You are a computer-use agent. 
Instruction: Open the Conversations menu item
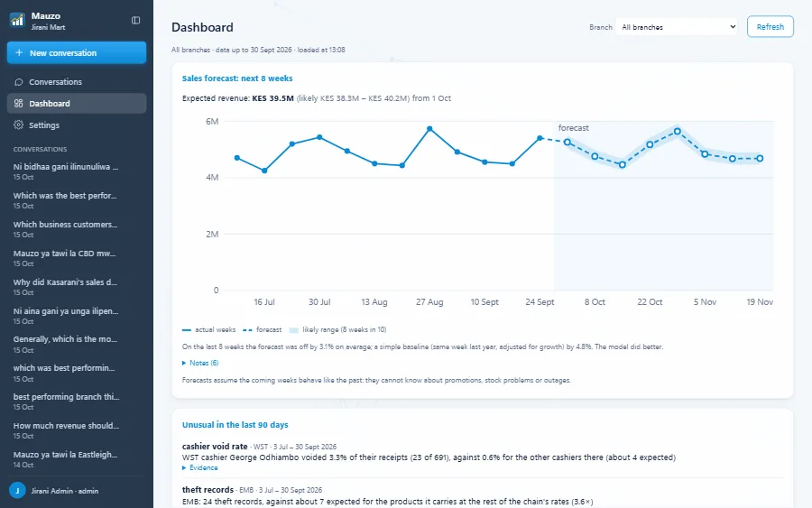coord(77,82)
